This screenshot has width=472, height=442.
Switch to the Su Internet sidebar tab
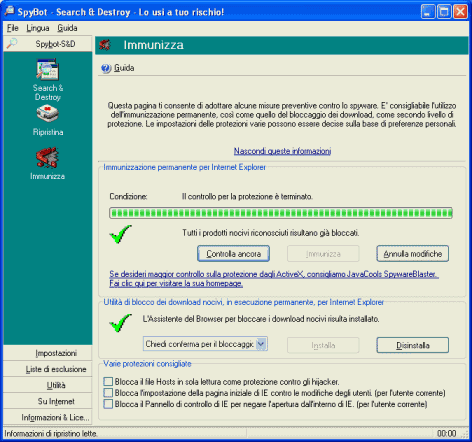[48, 401]
